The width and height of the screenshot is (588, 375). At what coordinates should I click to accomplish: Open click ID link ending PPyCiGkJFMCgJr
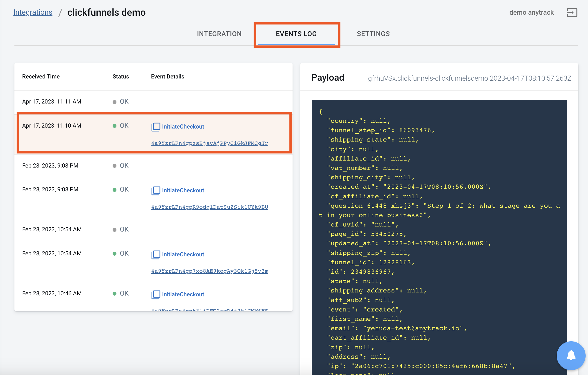tap(209, 143)
